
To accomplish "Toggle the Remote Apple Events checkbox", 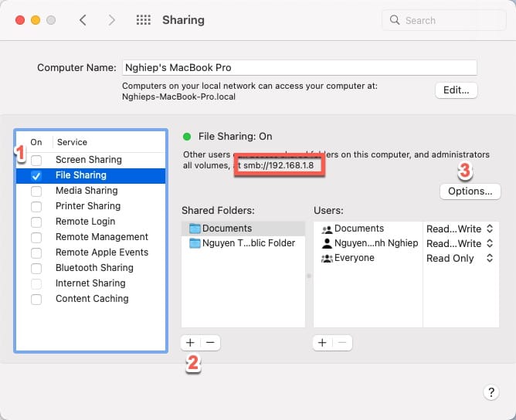I will (36, 253).
